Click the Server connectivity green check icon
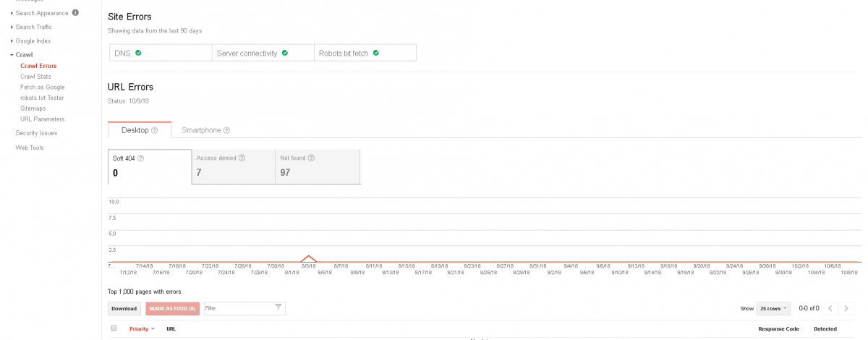Screen dimensions: 868x340 point(285,53)
